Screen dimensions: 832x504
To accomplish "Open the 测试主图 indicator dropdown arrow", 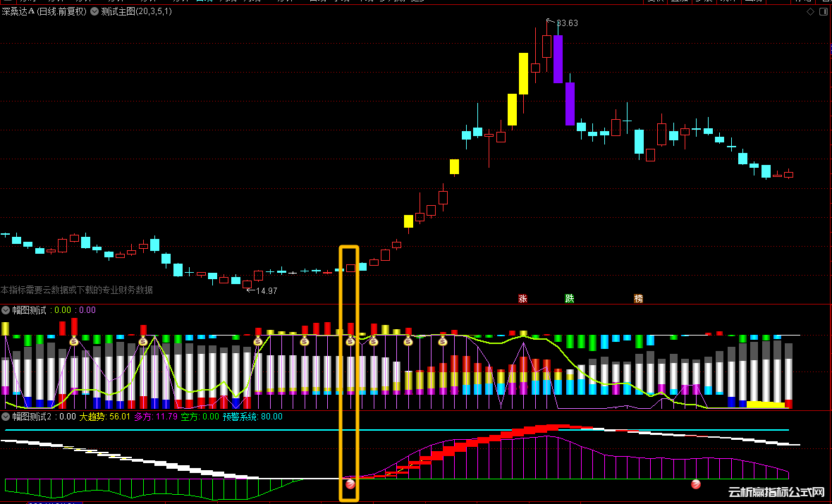I will pos(94,11).
